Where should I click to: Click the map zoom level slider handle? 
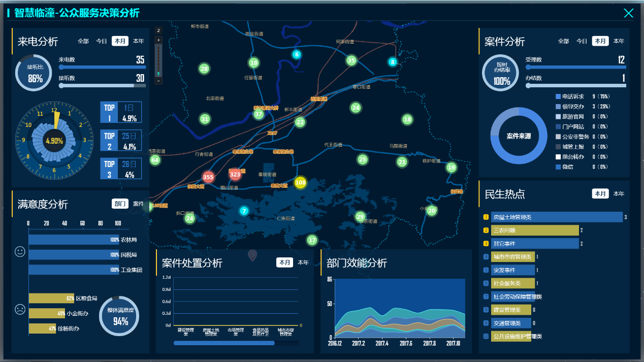coord(158,73)
